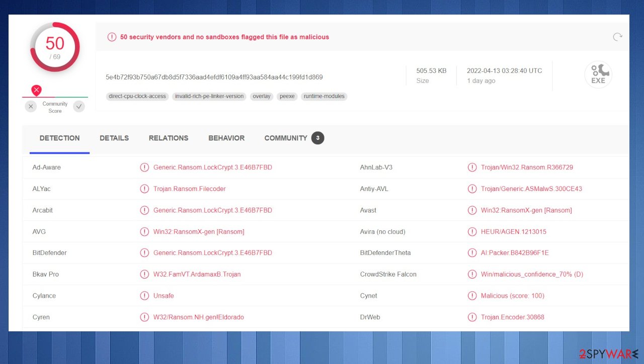Switch to the RELATIONS tab
The image size is (644, 364).
169,138
